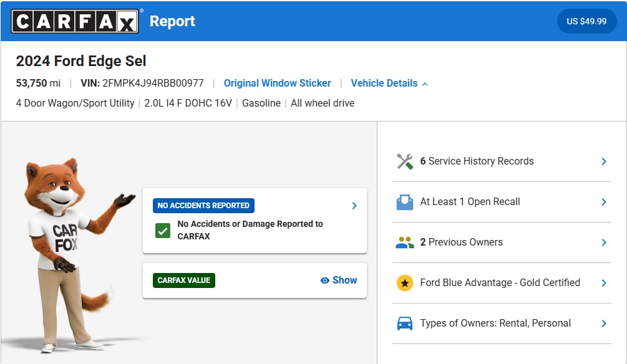Expand the Types of Owners row chevron
Viewport: 627px width, 364px height.
click(604, 323)
